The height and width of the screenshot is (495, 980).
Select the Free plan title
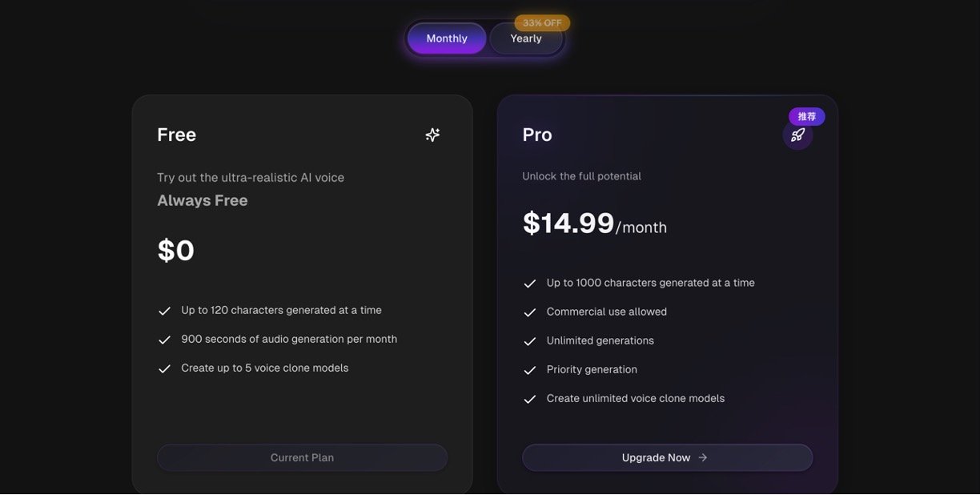click(x=176, y=135)
